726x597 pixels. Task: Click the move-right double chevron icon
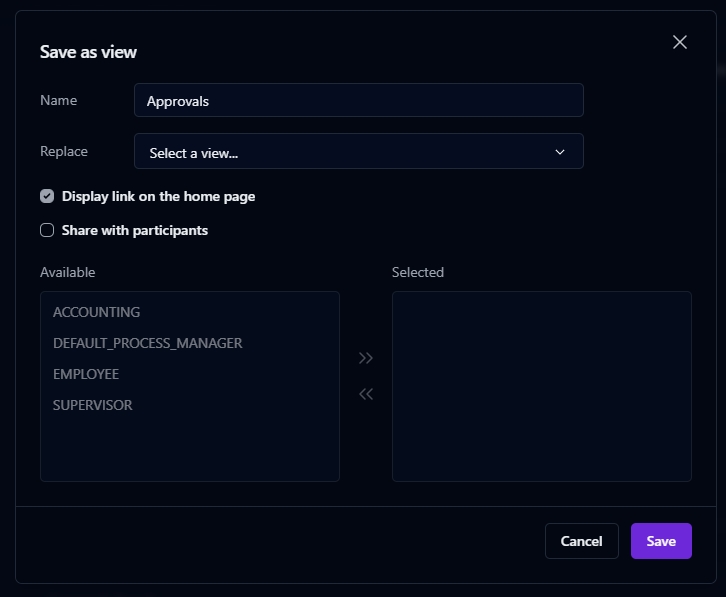pos(366,358)
